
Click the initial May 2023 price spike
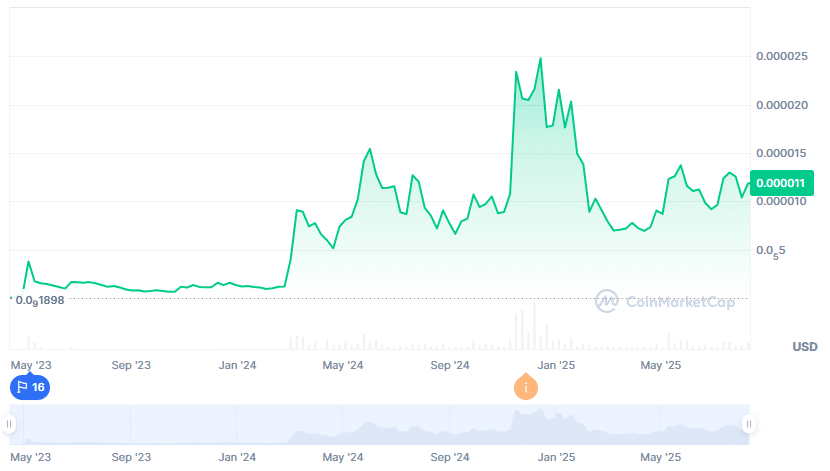(x=28, y=262)
